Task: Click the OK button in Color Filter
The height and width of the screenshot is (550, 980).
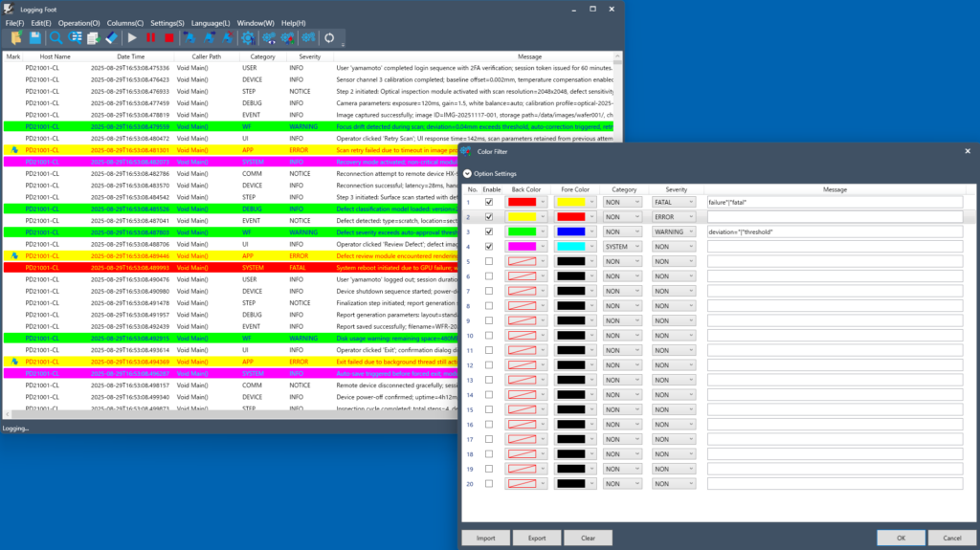Action: [x=900, y=538]
